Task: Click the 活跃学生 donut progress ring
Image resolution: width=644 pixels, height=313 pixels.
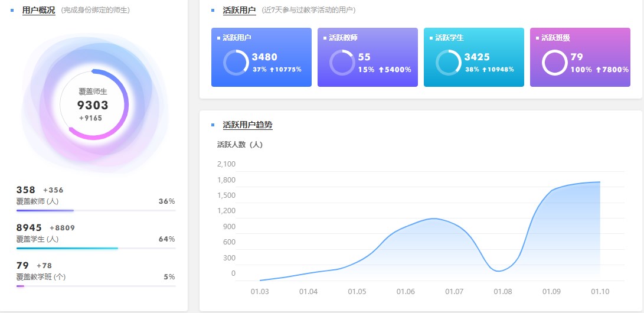Action: click(448, 63)
